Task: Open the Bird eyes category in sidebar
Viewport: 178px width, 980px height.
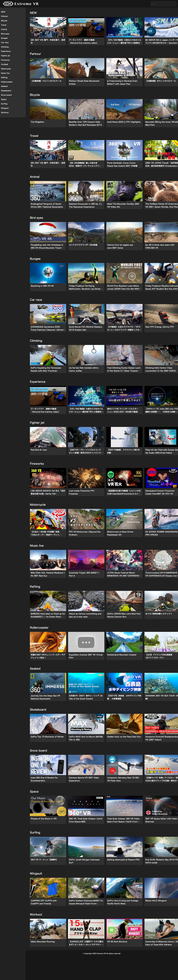Action: (5, 34)
